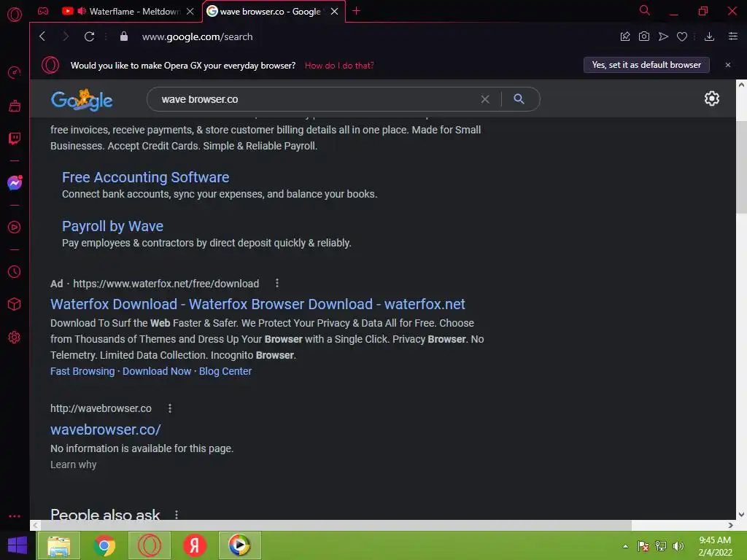Image resolution: width=747 pixels, height=560 pixels.
Task: Click Download Now sitelink
Action: click(x=157, y=371)
